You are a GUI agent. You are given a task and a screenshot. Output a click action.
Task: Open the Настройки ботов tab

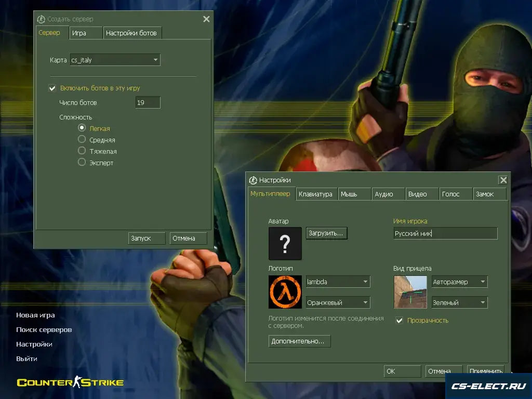[132, 33]
